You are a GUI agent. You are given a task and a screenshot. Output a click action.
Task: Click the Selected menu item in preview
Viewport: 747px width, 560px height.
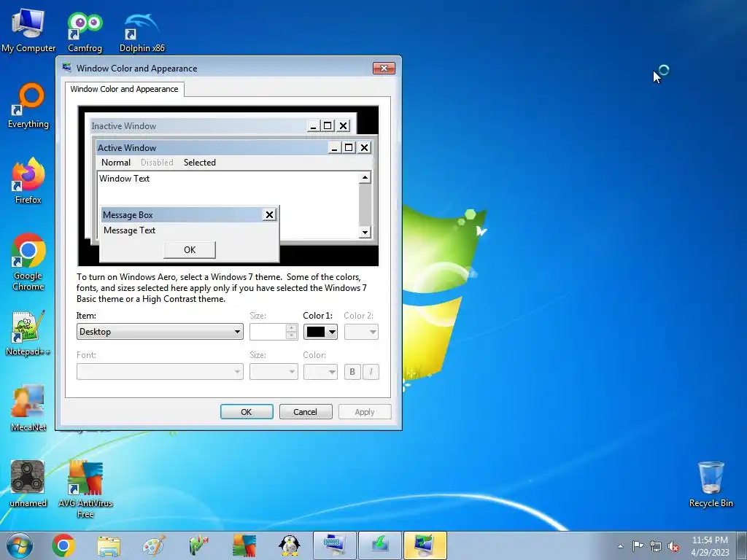coord(200,163)
